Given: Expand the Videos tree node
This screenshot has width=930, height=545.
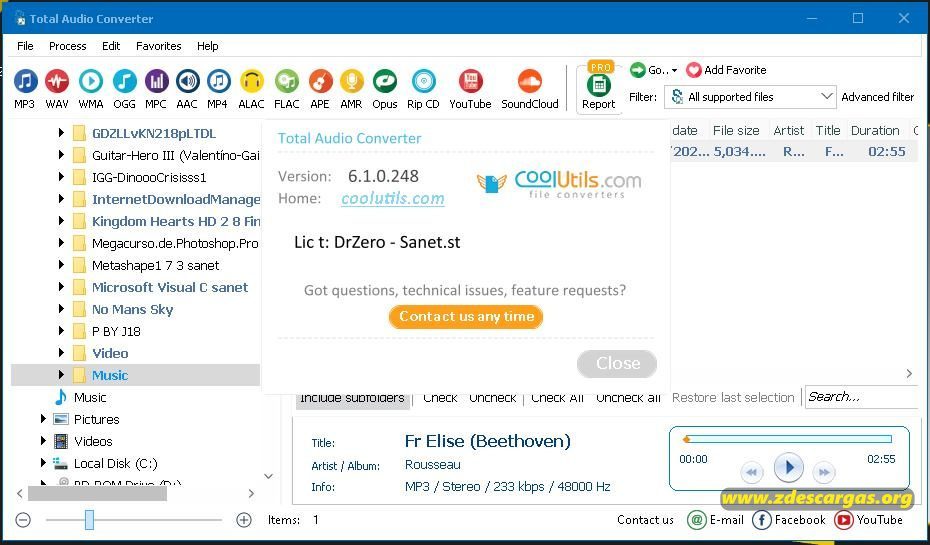Looking at the screenshot, I should coord(43,441).
